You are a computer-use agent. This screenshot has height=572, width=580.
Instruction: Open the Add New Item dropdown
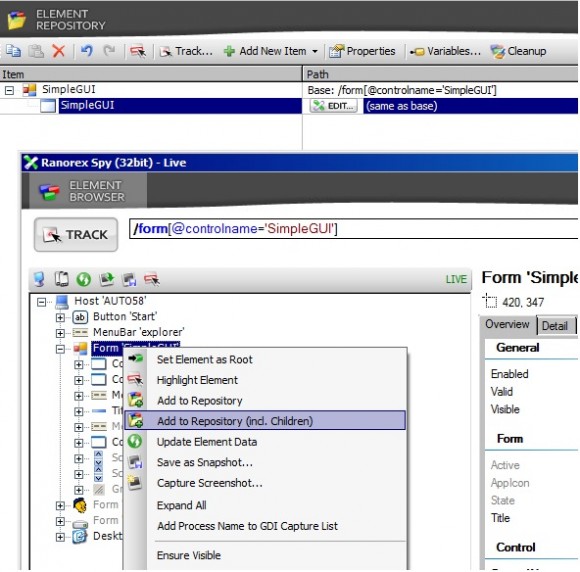(271, 51)
